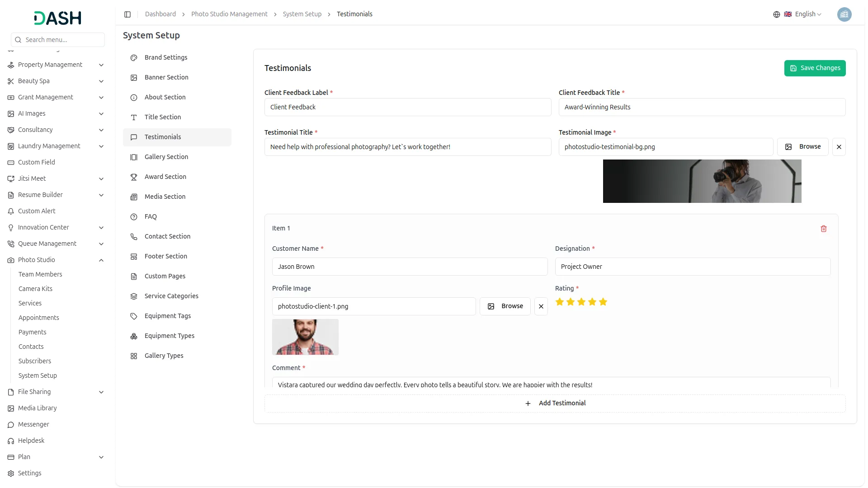
Task: Click the user avatar icon at top right
Action: click(844, 14)
